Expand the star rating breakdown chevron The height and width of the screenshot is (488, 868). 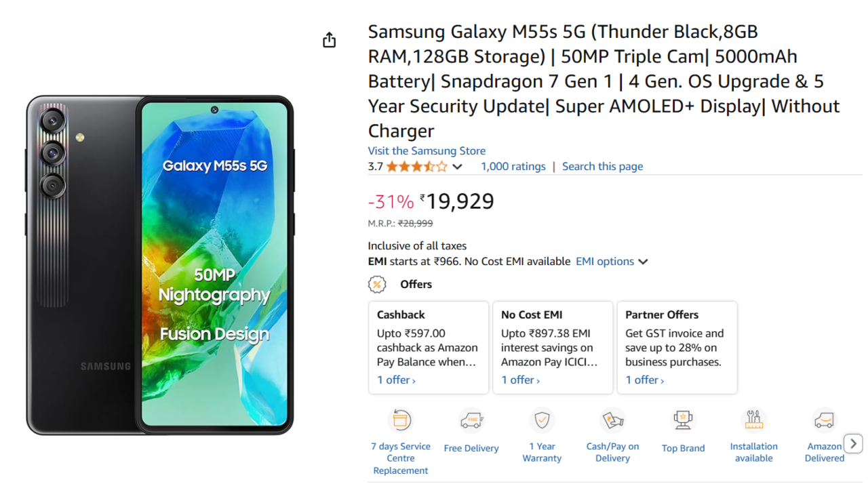click(x=458, y=167)
